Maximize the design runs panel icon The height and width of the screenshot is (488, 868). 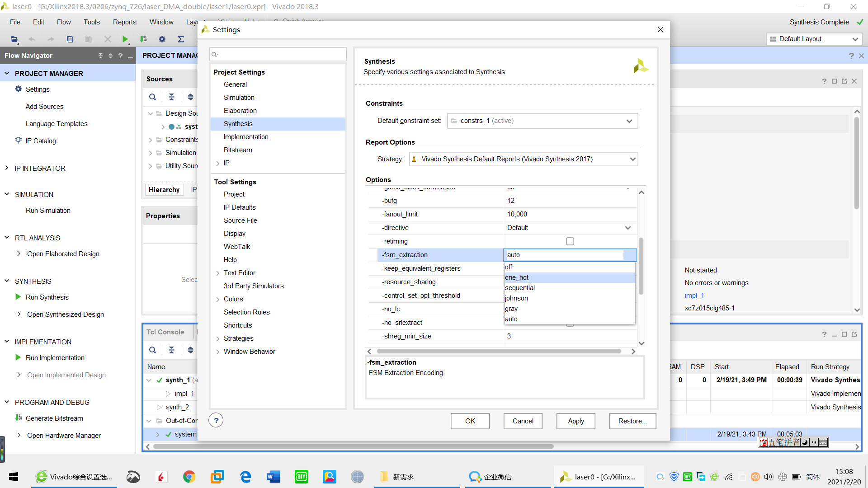[x=844, y=334]
